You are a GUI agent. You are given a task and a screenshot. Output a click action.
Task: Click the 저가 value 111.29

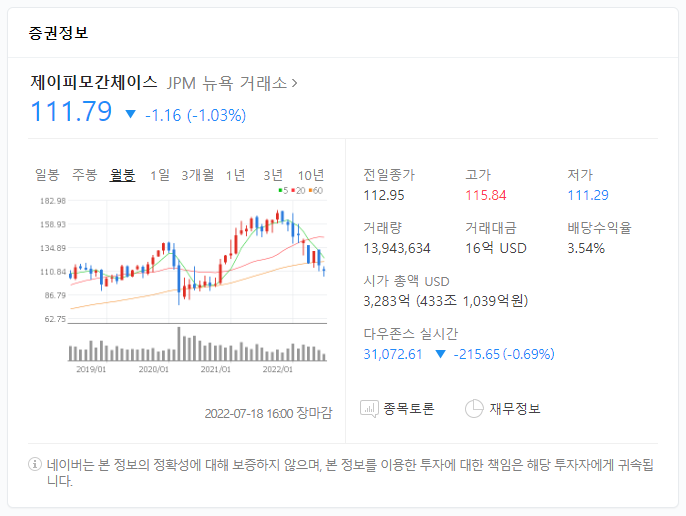click(x=588, y=195)
